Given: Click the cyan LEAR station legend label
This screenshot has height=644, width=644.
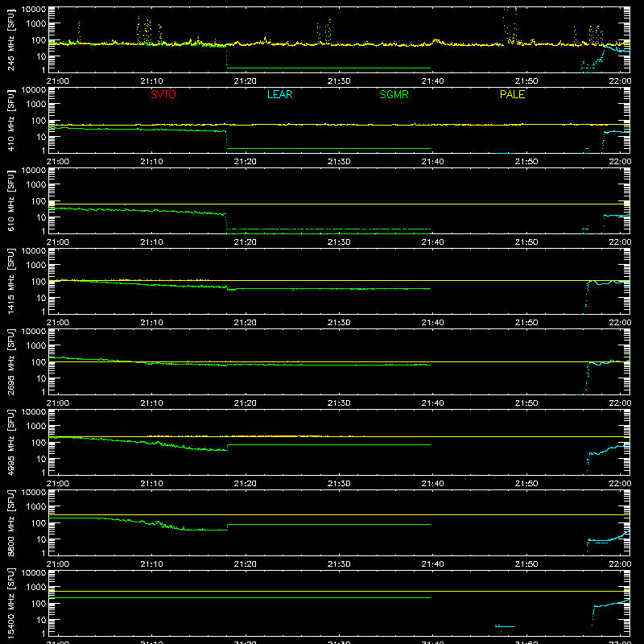Looking at the screenshot, I should click(279, 94).
